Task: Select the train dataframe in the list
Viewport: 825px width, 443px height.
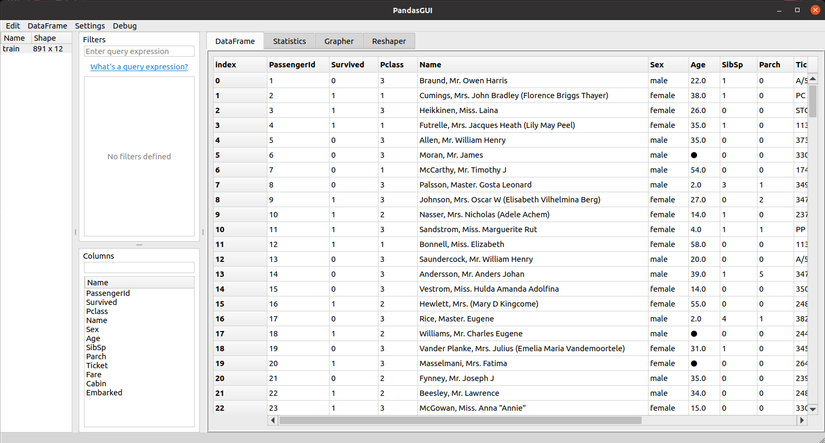Action: click(x=36, y=48)
